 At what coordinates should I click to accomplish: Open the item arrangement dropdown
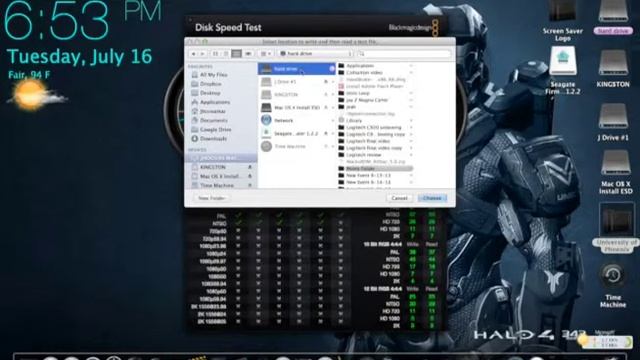click(266, 53)
